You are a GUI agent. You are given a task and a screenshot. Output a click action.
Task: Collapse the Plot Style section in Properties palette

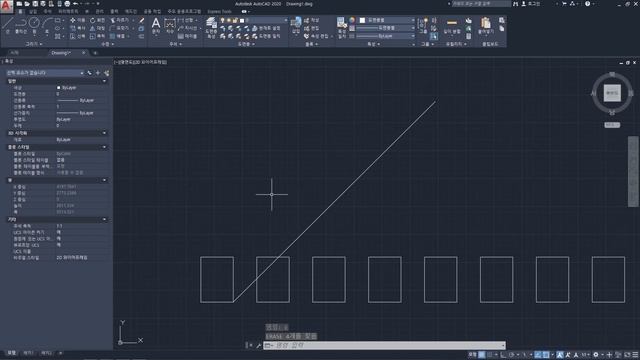pyautogui.click(x=104, y=147)
